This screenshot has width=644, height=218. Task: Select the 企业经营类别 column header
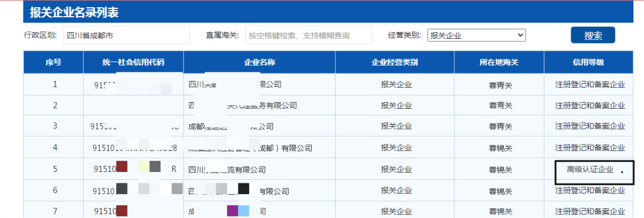(x=395, y=63)
